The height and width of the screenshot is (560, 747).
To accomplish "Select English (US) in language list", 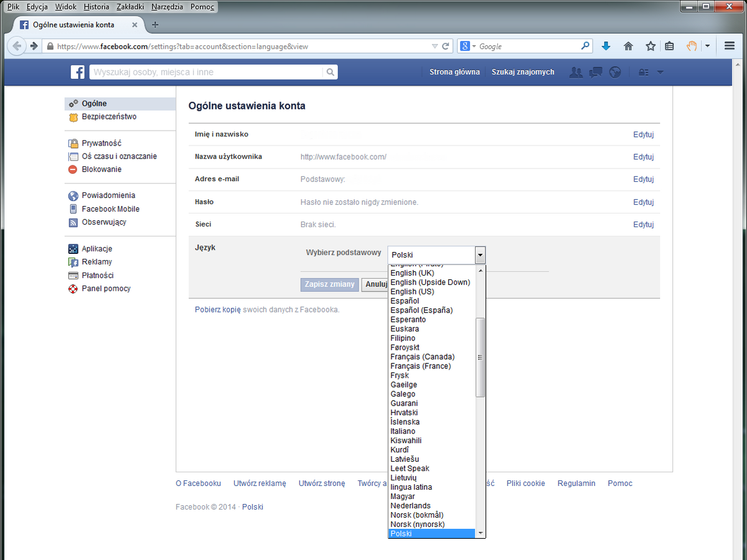I will (x=432, y=292).
